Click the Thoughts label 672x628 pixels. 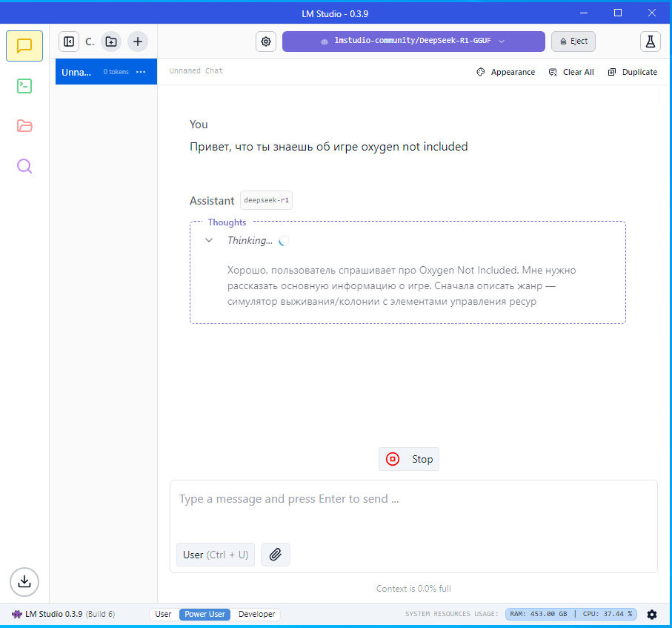click(x=227, y=222)
